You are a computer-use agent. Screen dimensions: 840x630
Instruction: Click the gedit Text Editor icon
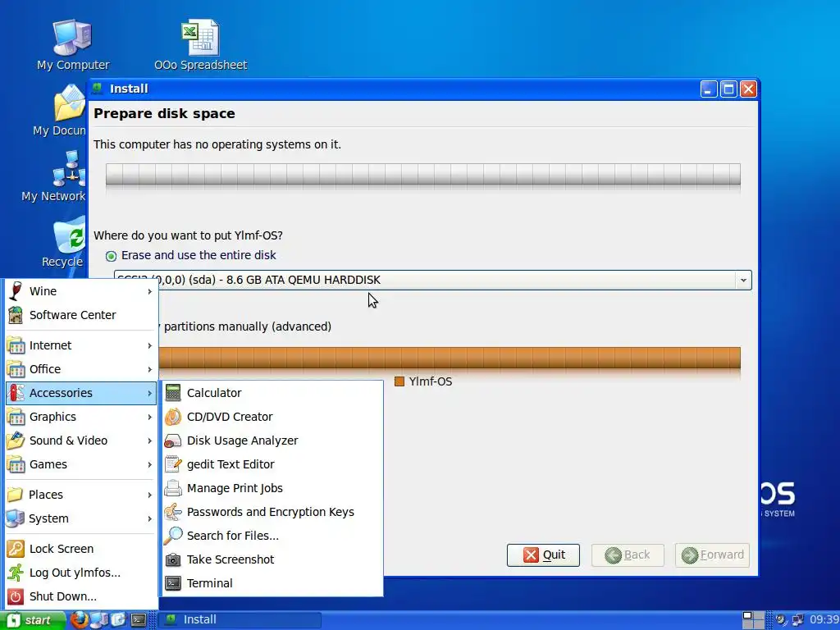click(x=173, y=464)
